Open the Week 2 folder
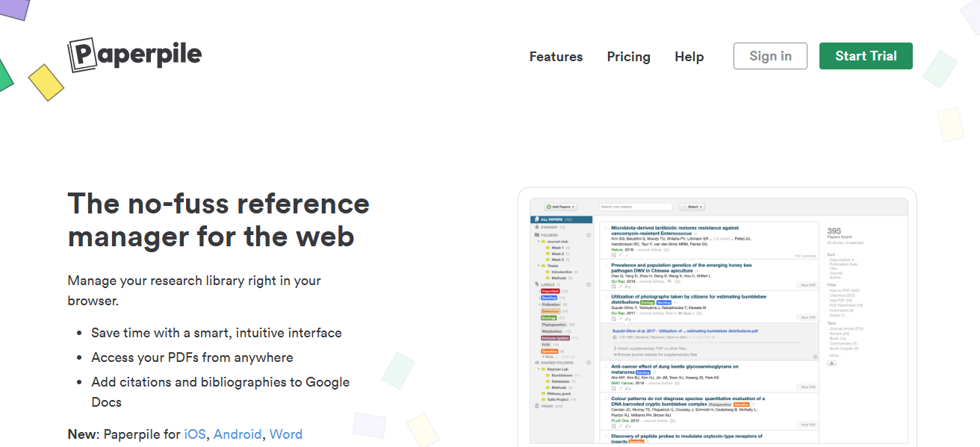Screen dimensions: 980x447 pos(556,254)
